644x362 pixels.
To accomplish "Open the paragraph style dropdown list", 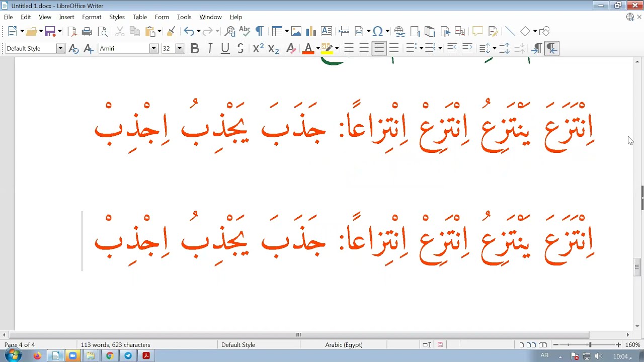I will point(60,48).
